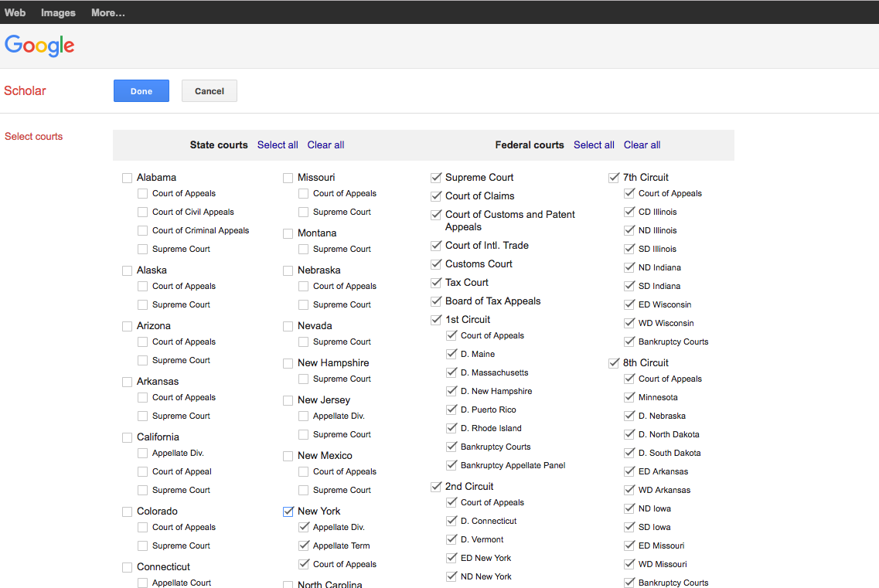Open the Web menu item
This screenshot has width=879, height=588.
pyautogui.click(x=15, y=12)
